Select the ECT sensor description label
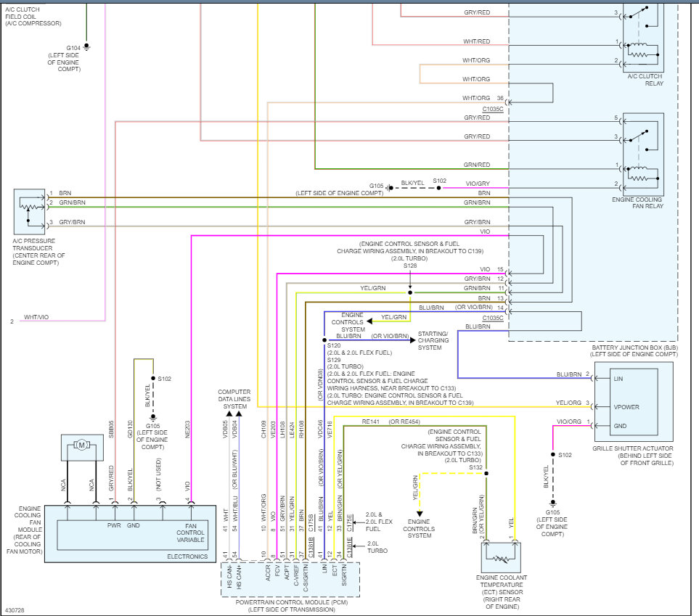The width and height of the screenshot is (699, 616). 502,592
